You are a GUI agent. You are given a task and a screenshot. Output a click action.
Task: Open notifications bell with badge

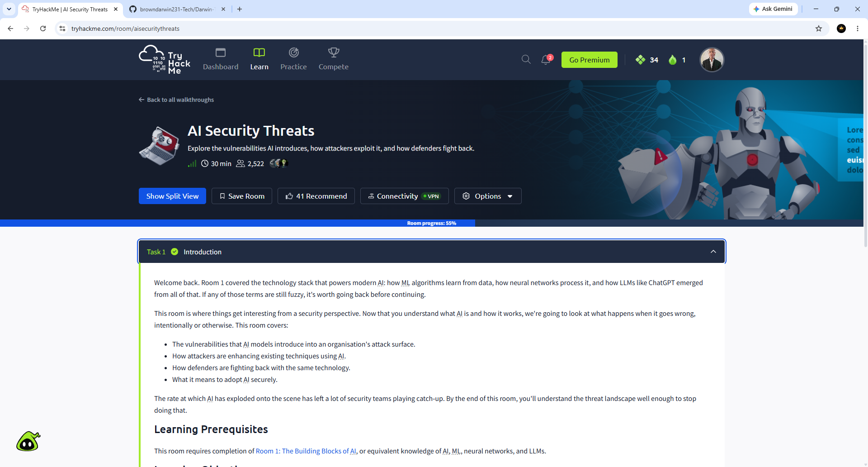547,59
